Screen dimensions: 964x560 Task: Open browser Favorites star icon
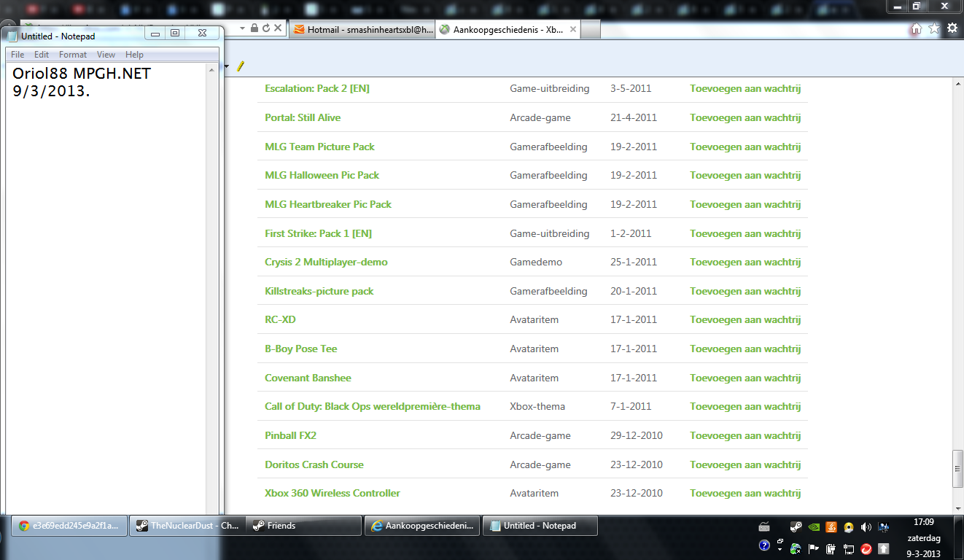click(x=934, y=28)
